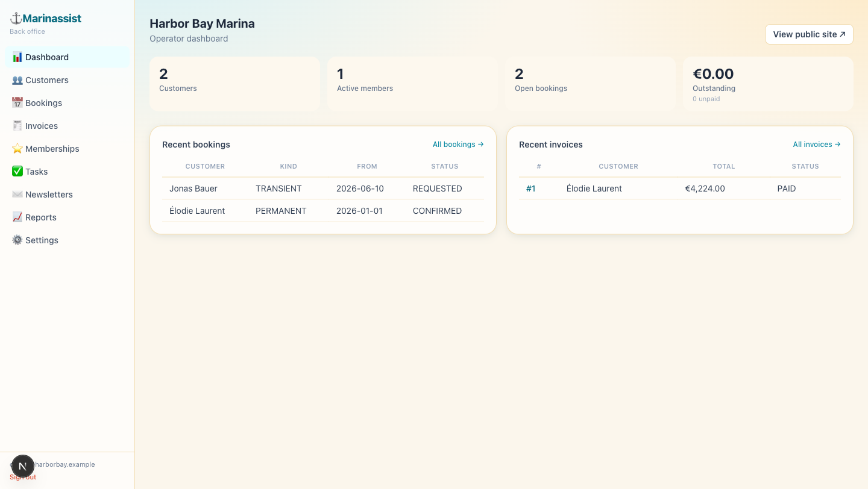
Task: Click the KIND column header
Action: pos(289,166)
